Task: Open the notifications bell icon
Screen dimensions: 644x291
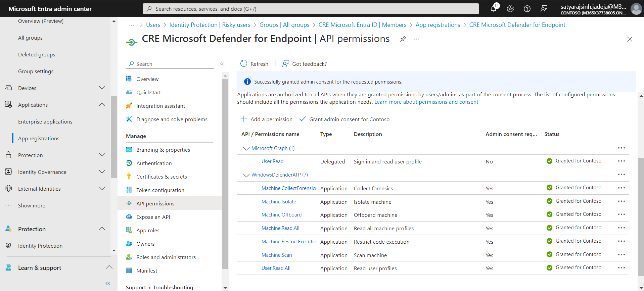Action: 494,9
